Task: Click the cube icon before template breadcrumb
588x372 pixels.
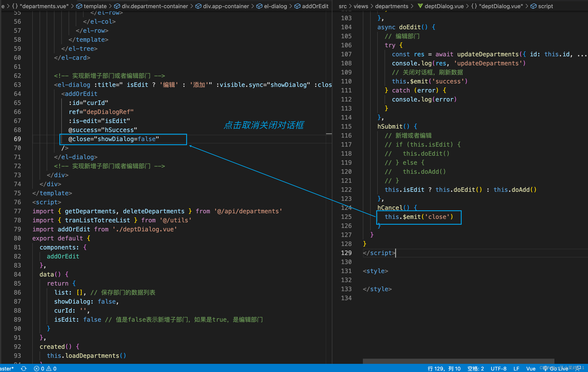Action: click(x=79, y=6)
